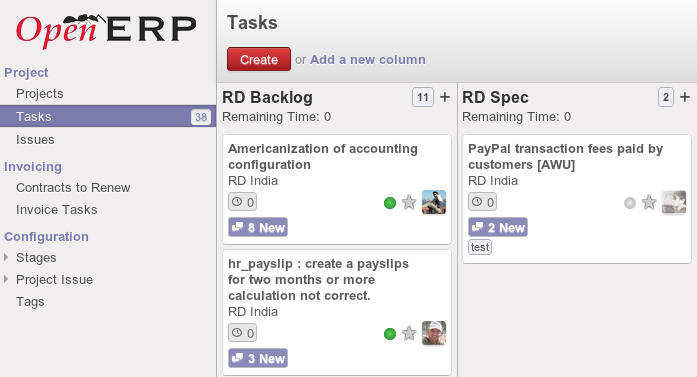Open the 3 New messages badge
This screenshot has width=697, height=377.
[258, 358]
